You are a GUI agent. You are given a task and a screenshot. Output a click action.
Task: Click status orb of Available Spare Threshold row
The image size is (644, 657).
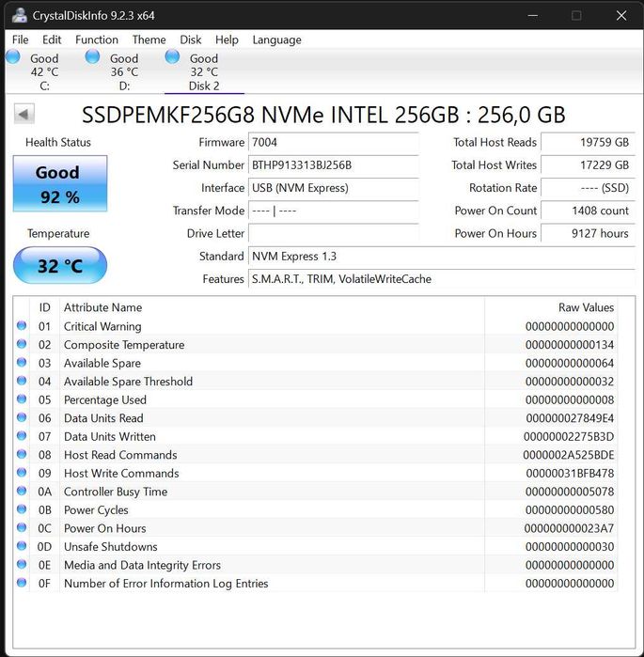pyautogui.click(x=22, y=381)
